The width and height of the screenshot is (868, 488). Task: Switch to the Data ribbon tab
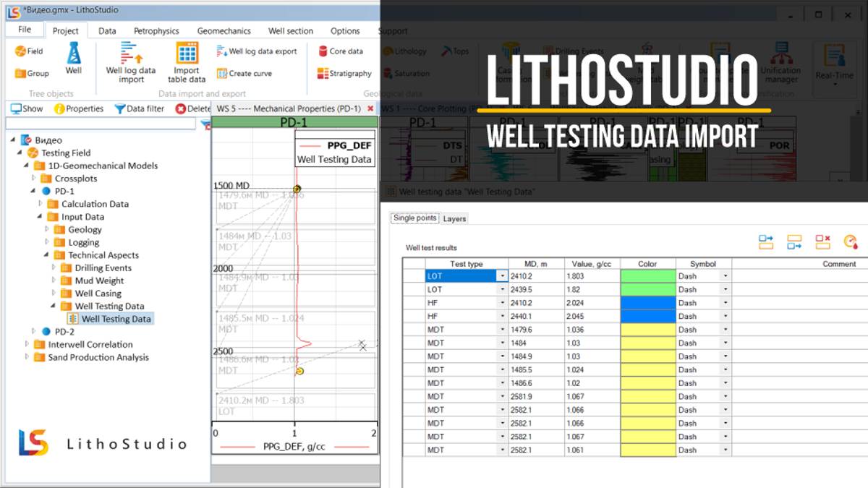pyautogui.click(x=107, y=31)
